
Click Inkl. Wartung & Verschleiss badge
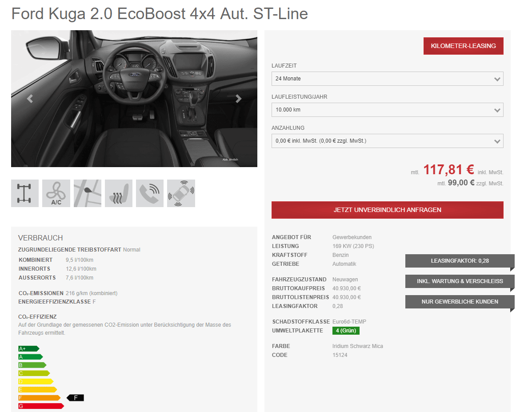[460, 281]
